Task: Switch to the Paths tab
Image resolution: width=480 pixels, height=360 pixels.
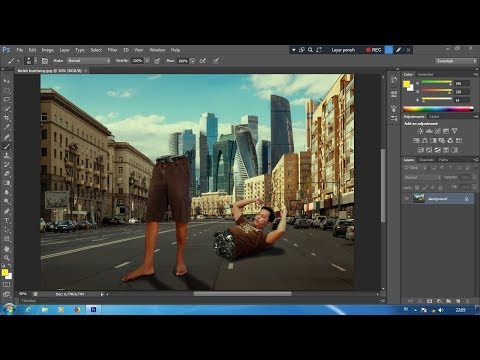Action: point(443,160)
